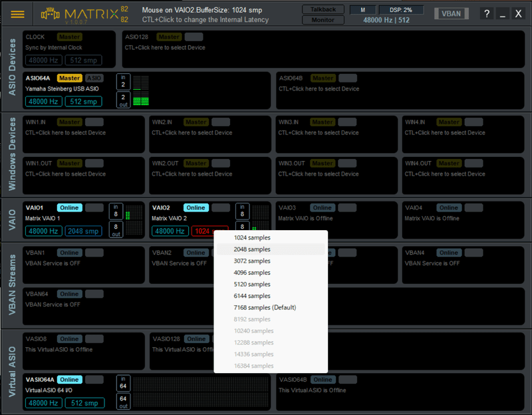Open the VASIO64A 48000 Hz sample rate box

(43, 403)
